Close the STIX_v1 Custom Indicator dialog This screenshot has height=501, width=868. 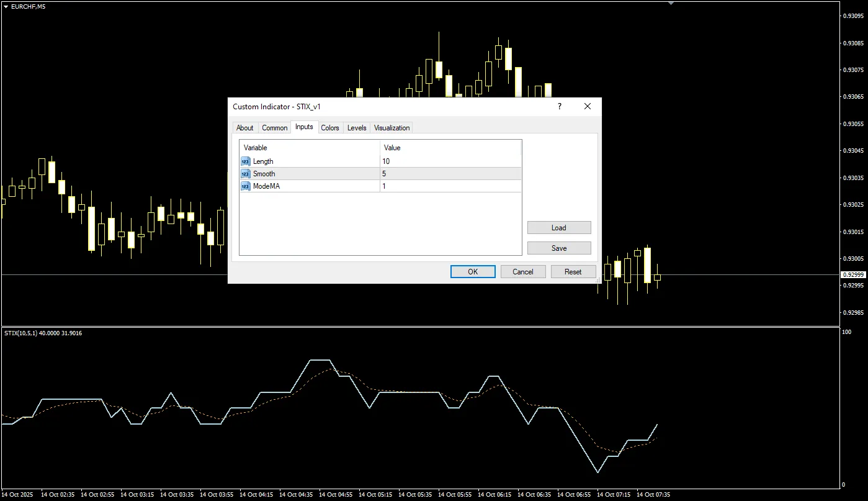click(588, 107)
